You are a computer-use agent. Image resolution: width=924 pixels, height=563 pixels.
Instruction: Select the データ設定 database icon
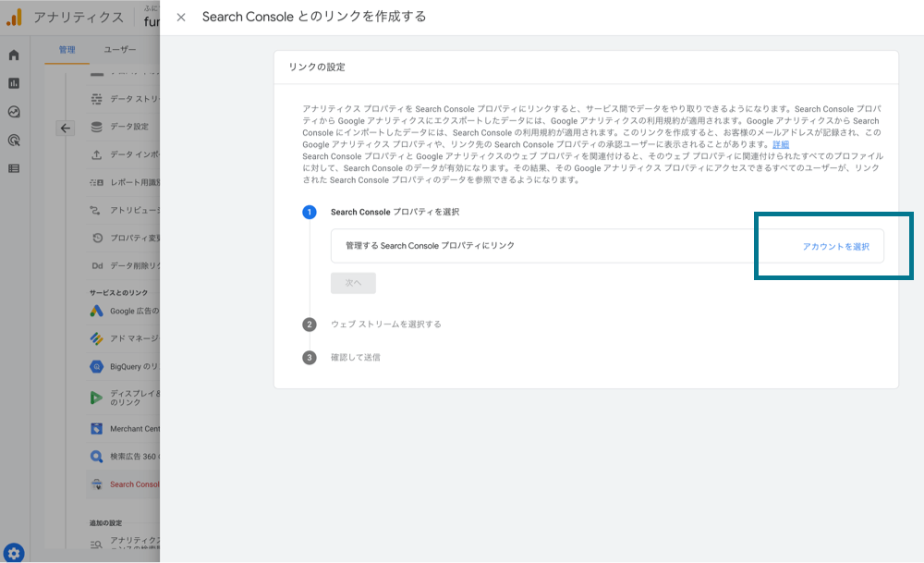point(97,127)
